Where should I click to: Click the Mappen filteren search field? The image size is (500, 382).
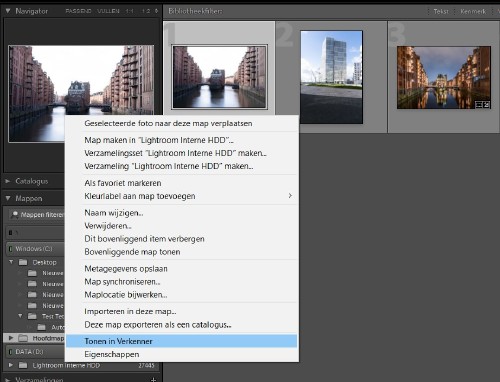pos(36,215)
